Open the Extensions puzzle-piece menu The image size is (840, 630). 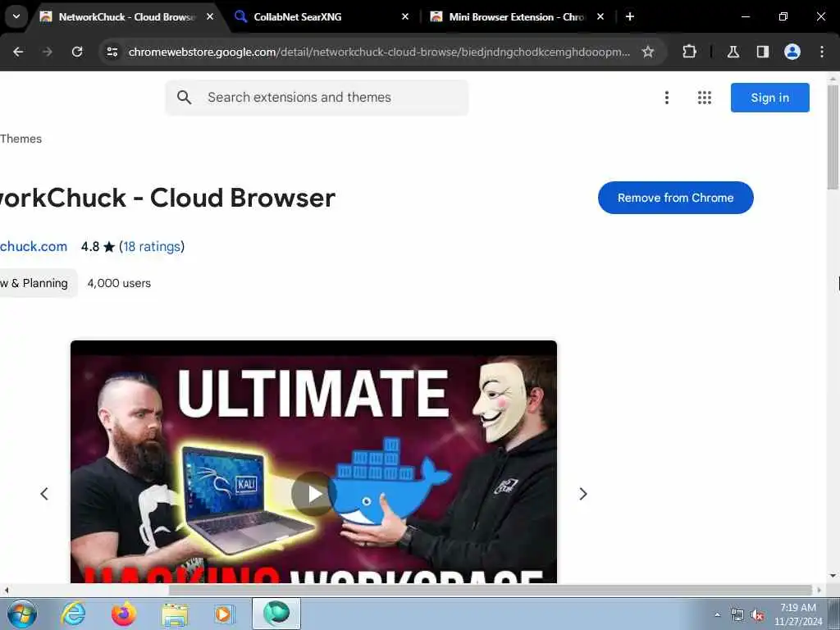(x=689, y=52)
